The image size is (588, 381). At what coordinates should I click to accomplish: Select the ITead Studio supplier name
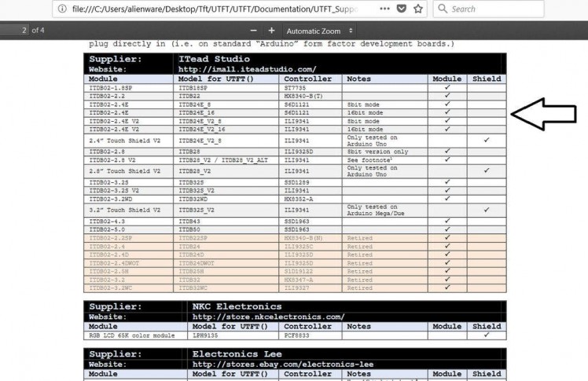214,59
